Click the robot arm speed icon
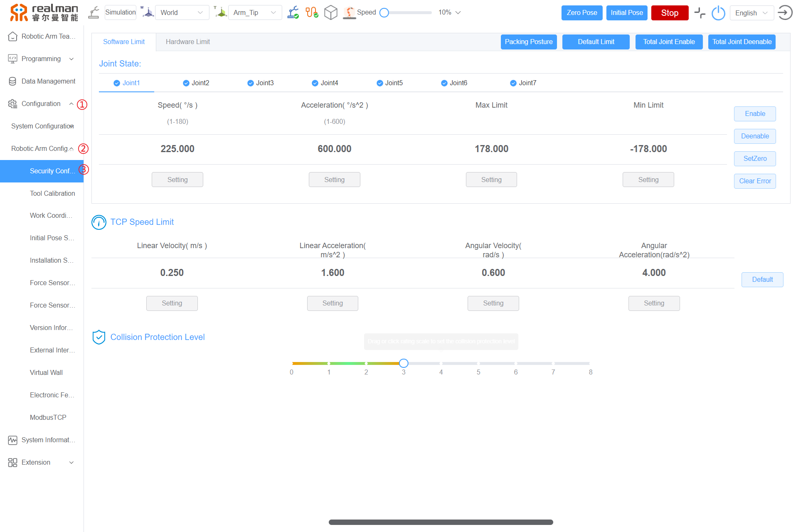Screen dimensions: 798x532 (x=350, y=13)
